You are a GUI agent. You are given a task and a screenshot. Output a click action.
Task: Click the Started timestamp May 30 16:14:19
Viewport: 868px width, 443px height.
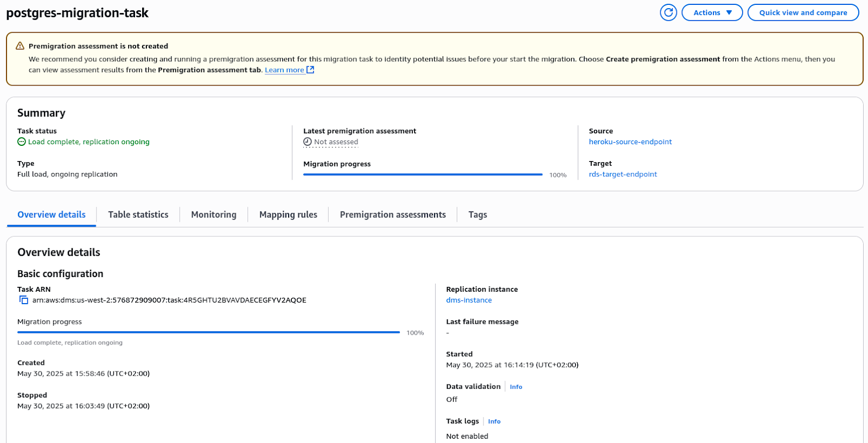point(512,365)
